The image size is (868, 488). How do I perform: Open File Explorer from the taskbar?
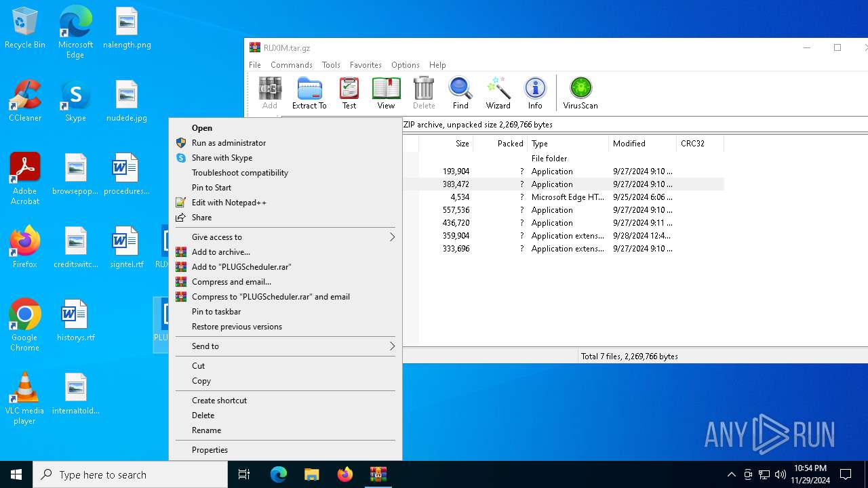coord(312,474)
